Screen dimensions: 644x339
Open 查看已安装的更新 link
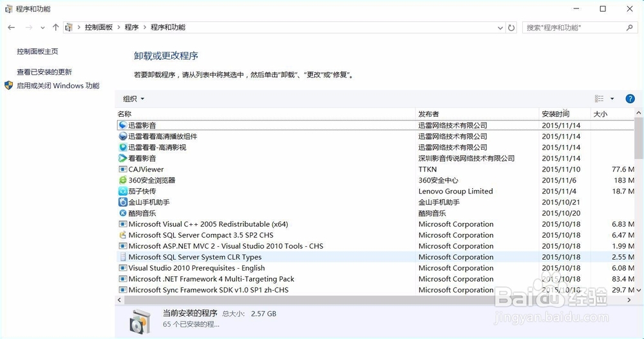(44, 72)
